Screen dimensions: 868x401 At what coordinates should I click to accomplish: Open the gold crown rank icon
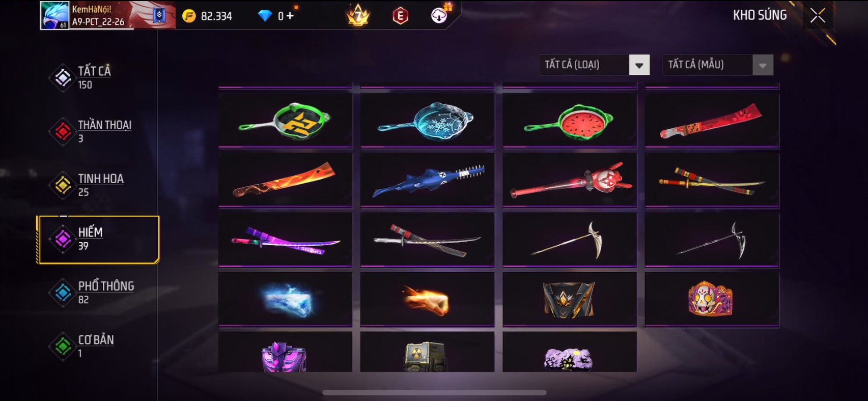click(x=358, y=16)
